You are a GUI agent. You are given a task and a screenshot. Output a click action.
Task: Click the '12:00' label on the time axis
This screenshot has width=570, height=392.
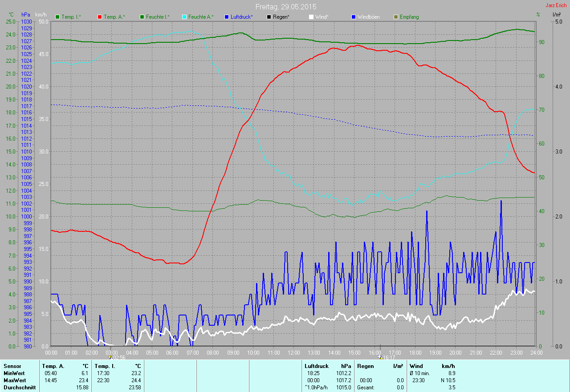[293, 352]
